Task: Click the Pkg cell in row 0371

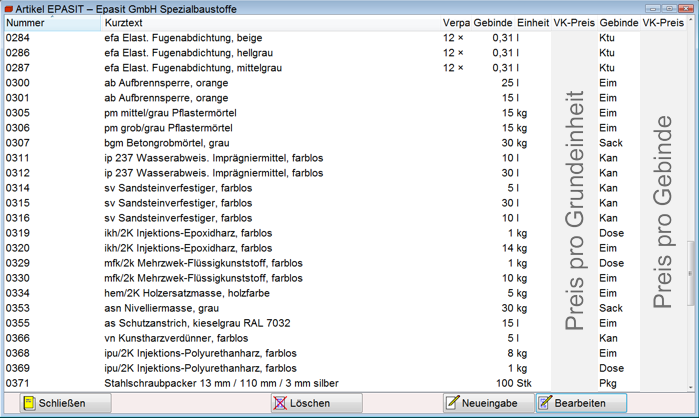Action: coord(608,383)
